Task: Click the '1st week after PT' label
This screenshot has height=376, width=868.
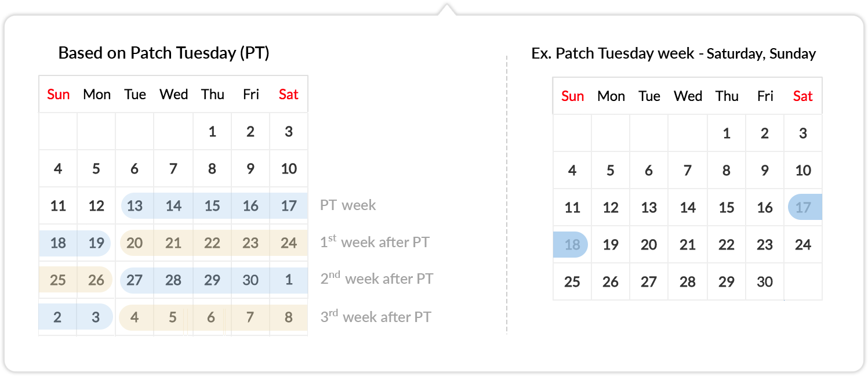Action: point(375,241)
